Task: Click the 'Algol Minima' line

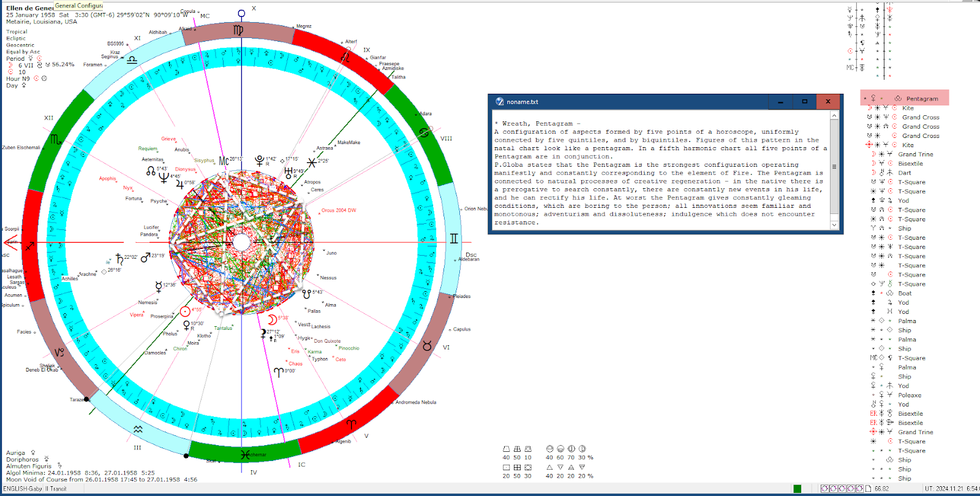Action: pos(80,473)
